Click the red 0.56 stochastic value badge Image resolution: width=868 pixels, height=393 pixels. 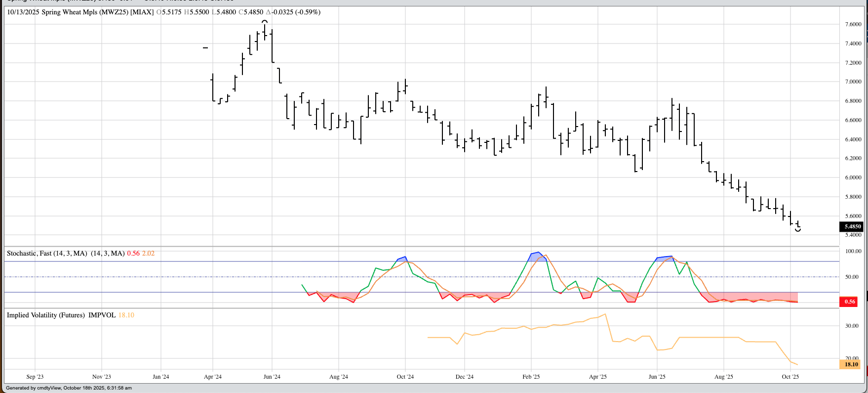tap(850, 302)
